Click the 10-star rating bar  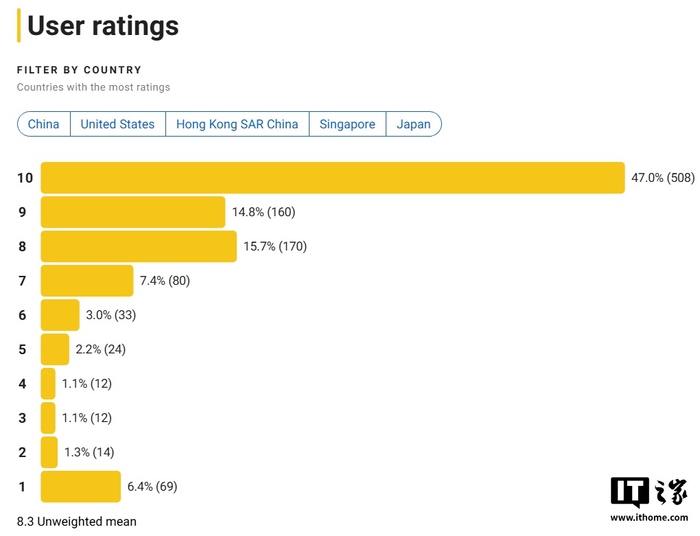tap(332, 178)
